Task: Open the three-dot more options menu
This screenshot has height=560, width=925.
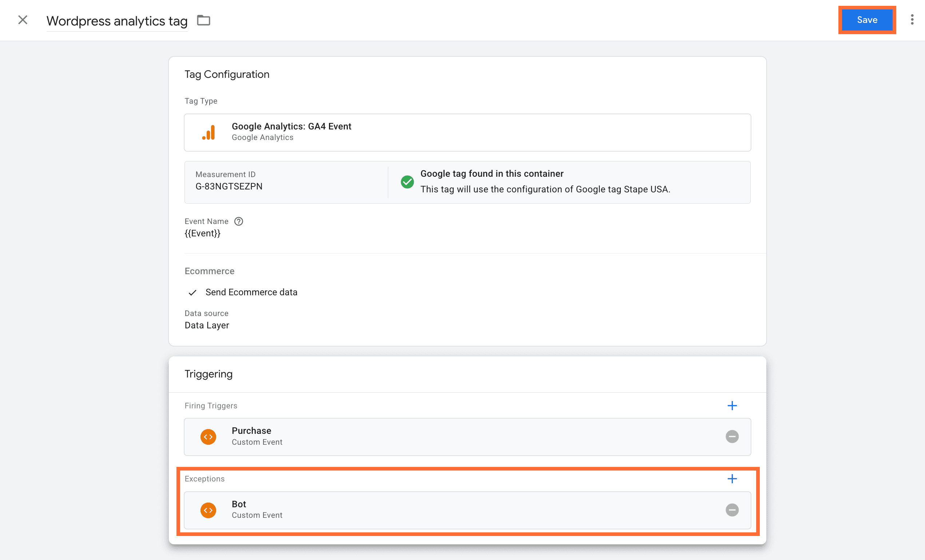Action: tap(912, 20)
